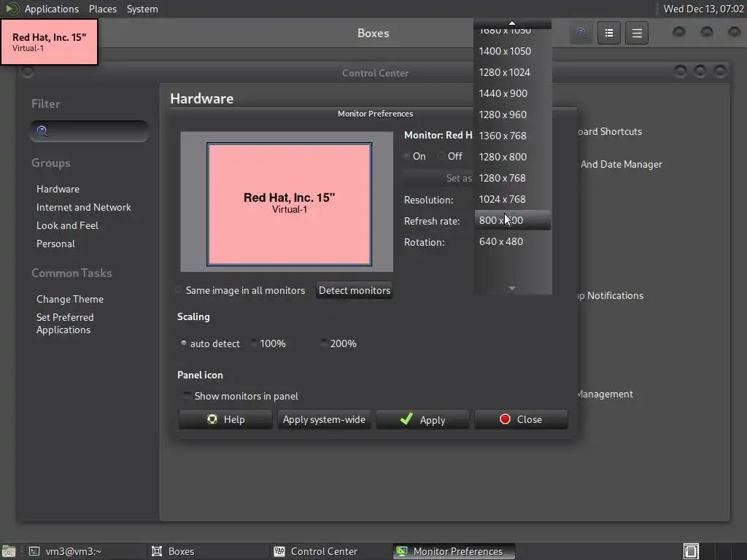Image resolution: width=747 pixels, height=560 pixels.
Task: Select 1400 x 1050 resolution
Action: click(513, 51)
